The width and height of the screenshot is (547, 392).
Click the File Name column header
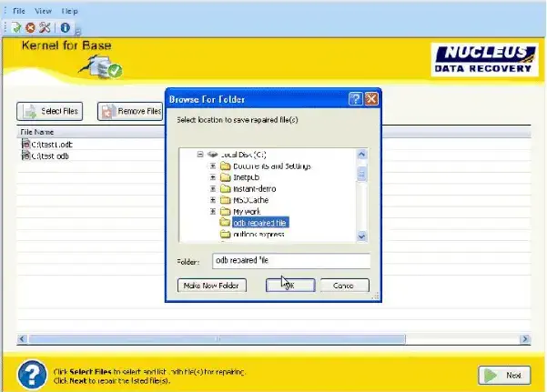[x=37, y=132]
